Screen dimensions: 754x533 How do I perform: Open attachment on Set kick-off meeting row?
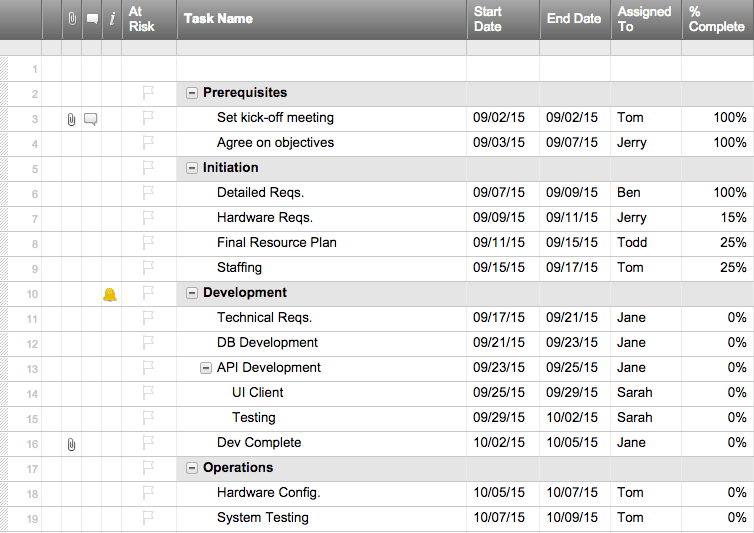coord(71,119)
